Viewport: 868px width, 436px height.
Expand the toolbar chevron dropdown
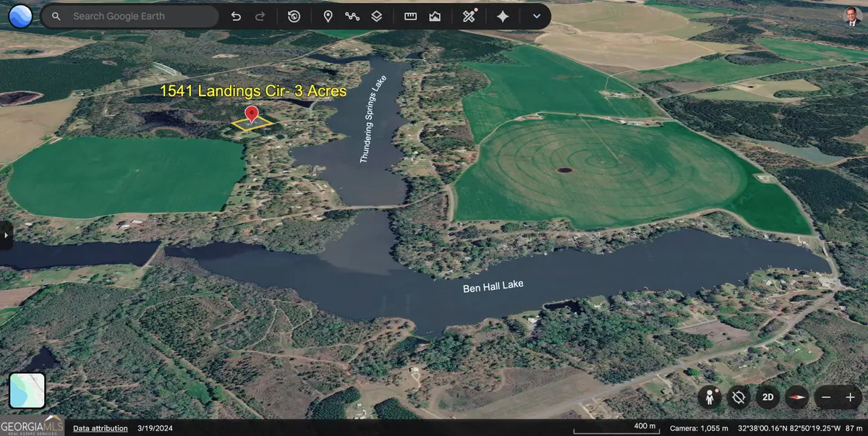[x=536, y=16]
